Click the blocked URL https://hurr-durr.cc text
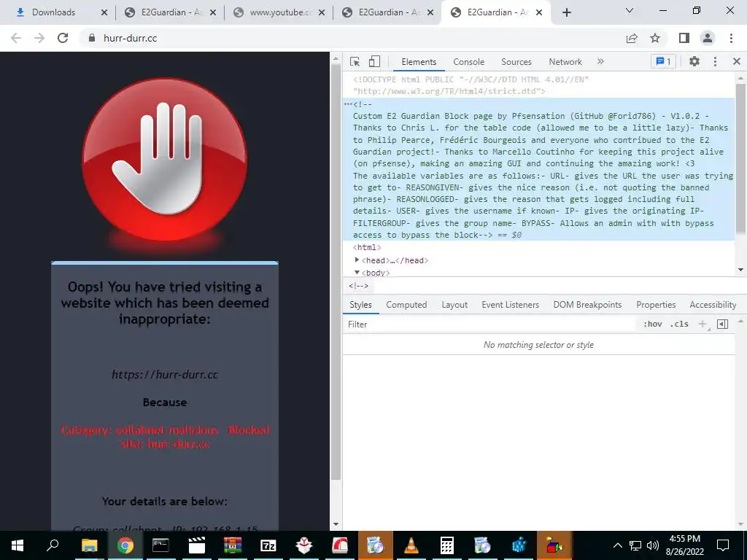 click(x=165, y=374)
